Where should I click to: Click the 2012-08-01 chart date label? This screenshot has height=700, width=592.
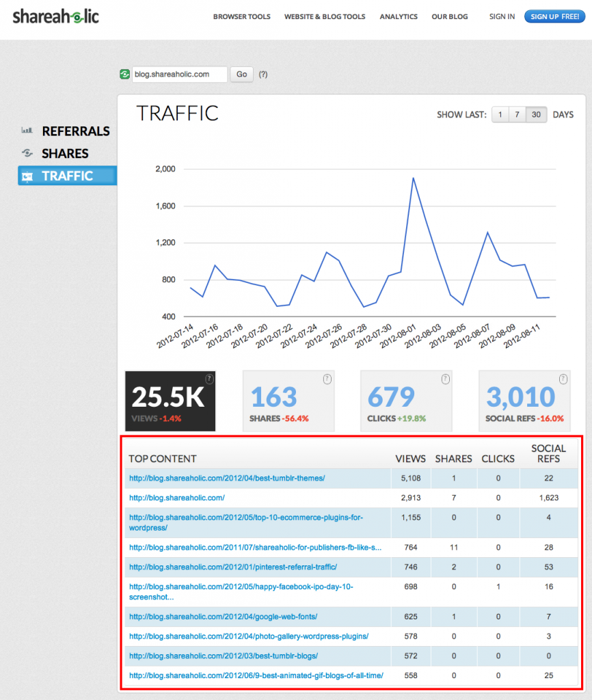tap(397, 336)
